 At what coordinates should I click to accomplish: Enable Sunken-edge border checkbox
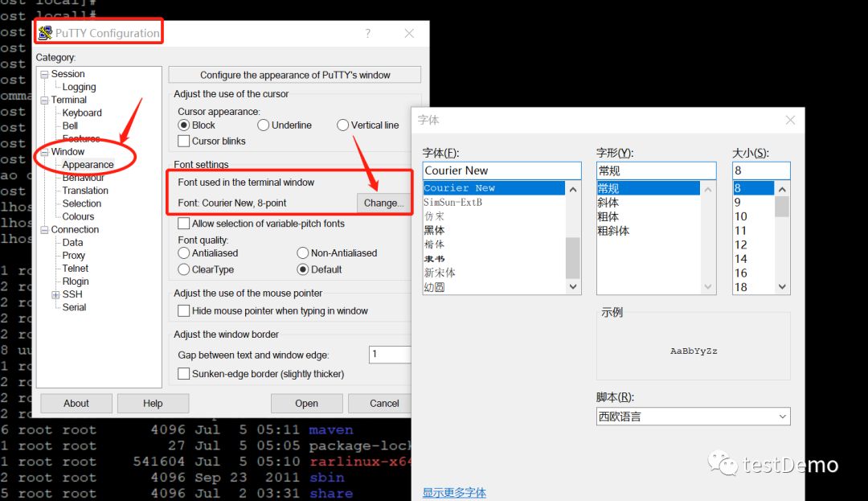coord(184,374)
